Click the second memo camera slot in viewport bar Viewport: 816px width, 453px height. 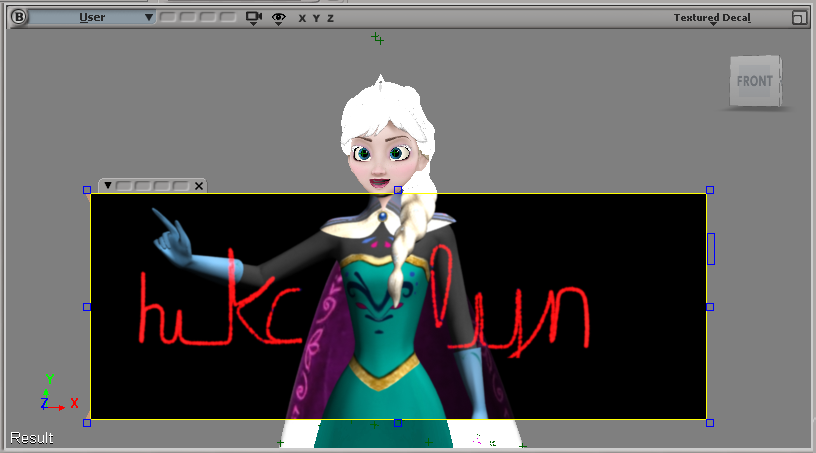pyautogui.click(x=187, y=17)
